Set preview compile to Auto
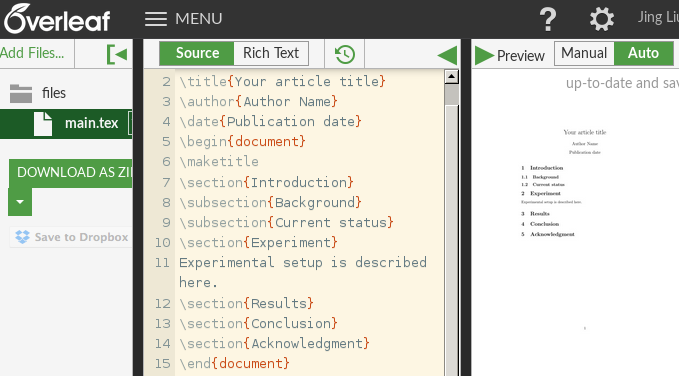 643,53
